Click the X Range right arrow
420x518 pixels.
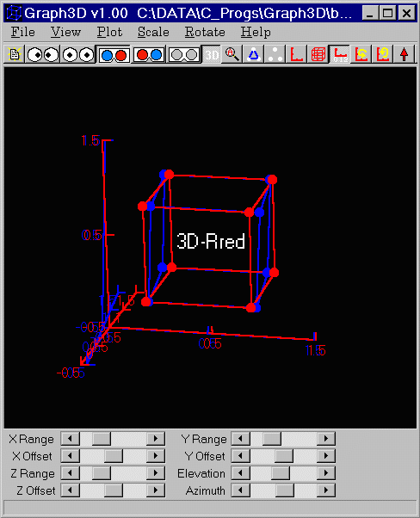tap(155, 439)
